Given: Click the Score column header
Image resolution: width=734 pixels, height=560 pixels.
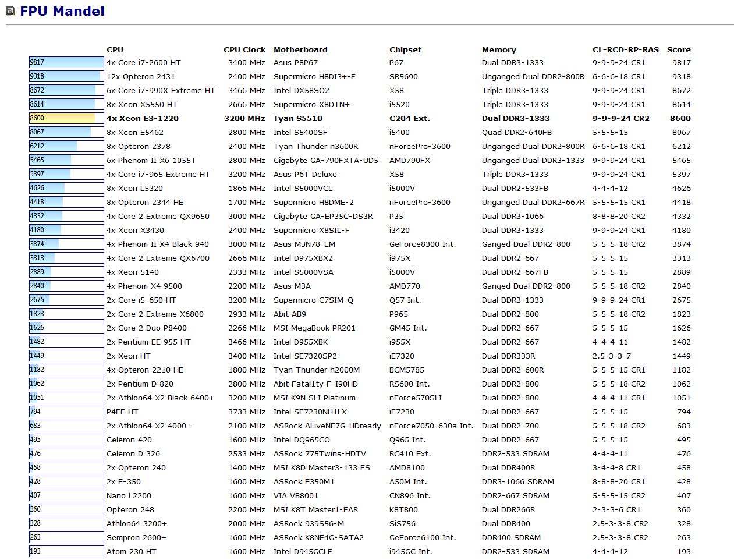Looking at the screenshot, I should [x=679, y=50].
